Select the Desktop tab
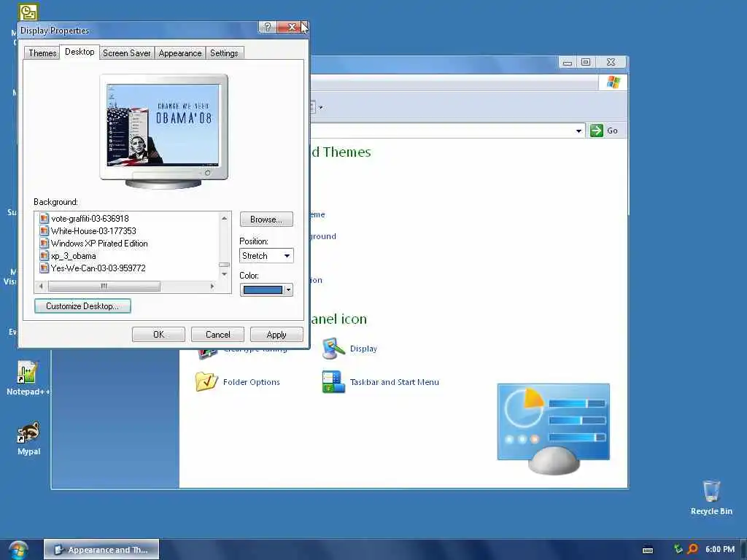This screenshot has height=560, width=747. [x=80, y=52]
